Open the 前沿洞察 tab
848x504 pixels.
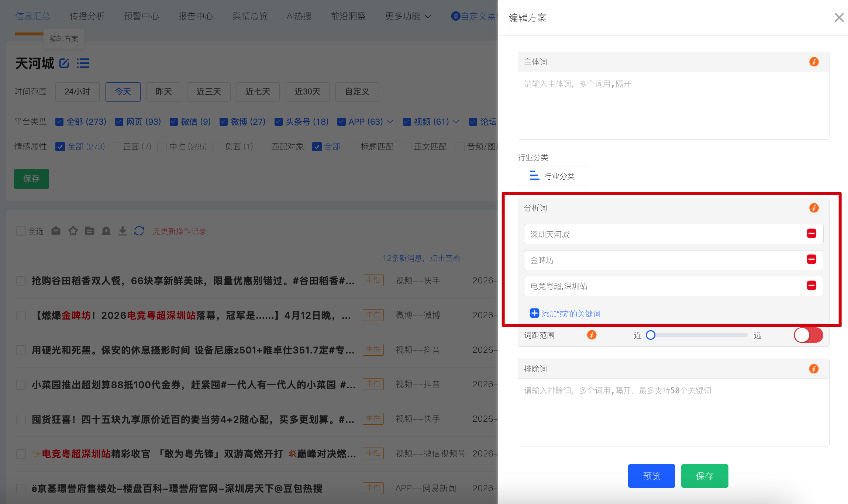click(348, 16)
